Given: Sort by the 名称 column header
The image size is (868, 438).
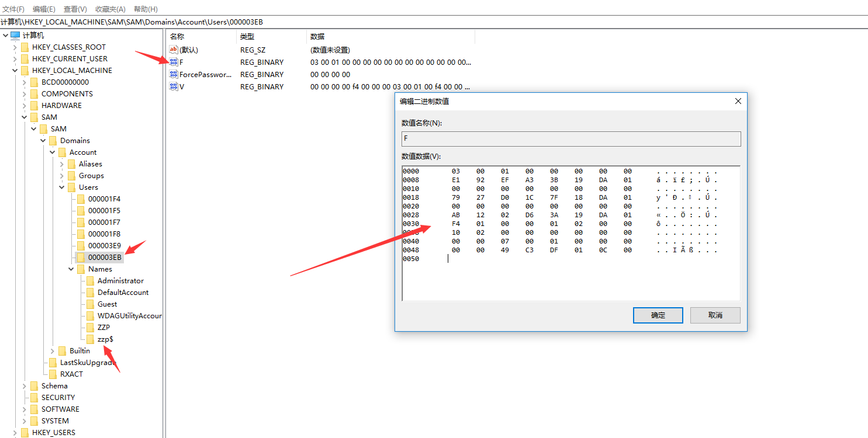Looking at the screenshot, I should (x=202, y=37).
